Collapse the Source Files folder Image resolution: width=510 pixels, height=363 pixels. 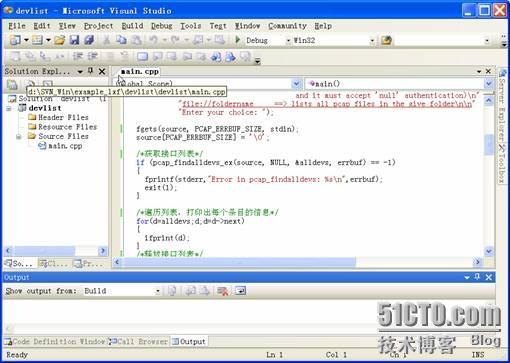[x=19, y=136]
